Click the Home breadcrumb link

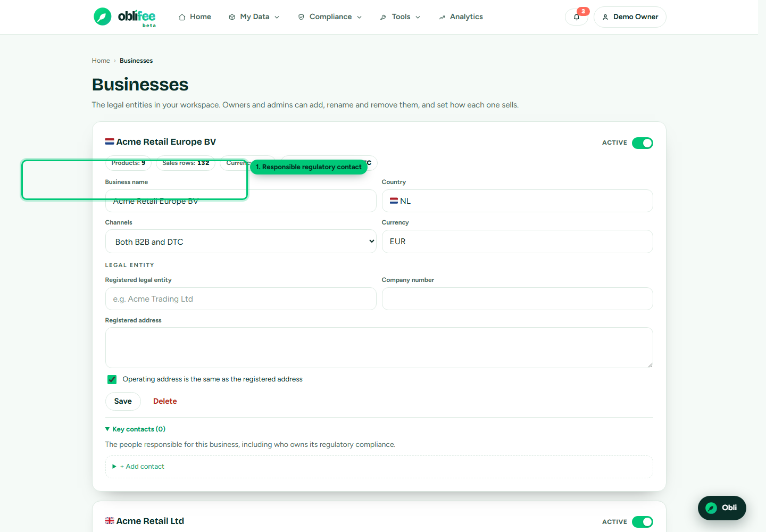(x=101, y=61)
